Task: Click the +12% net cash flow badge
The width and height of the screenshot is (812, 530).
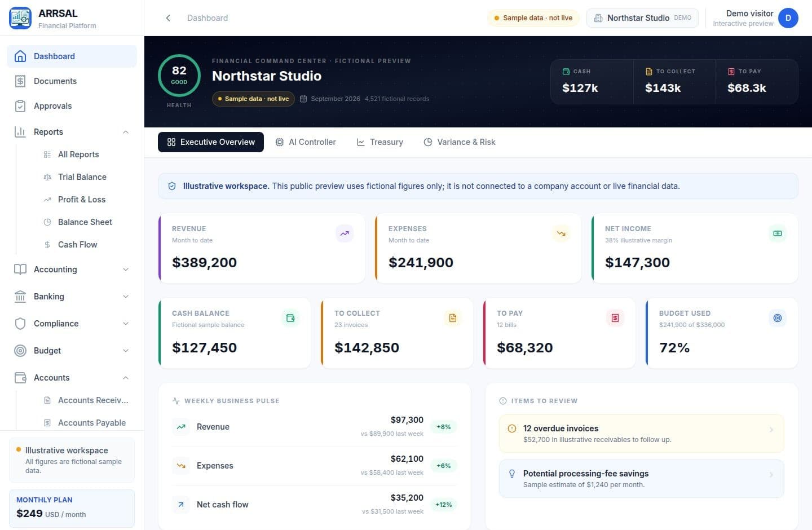Action: pos(444,505)
